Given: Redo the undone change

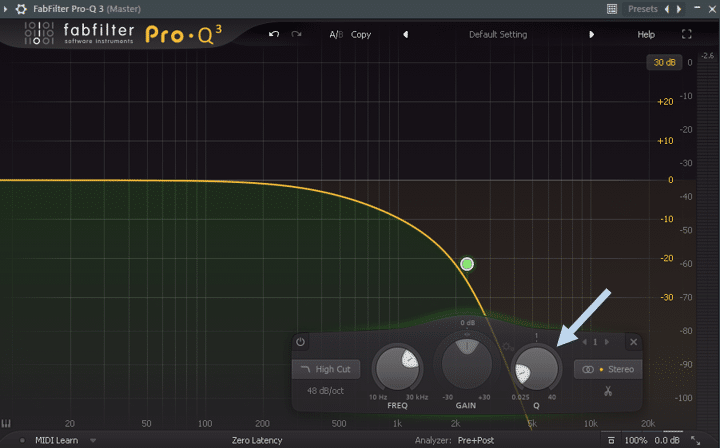Looking at the screenshot, I should click(x=296, y=34).
